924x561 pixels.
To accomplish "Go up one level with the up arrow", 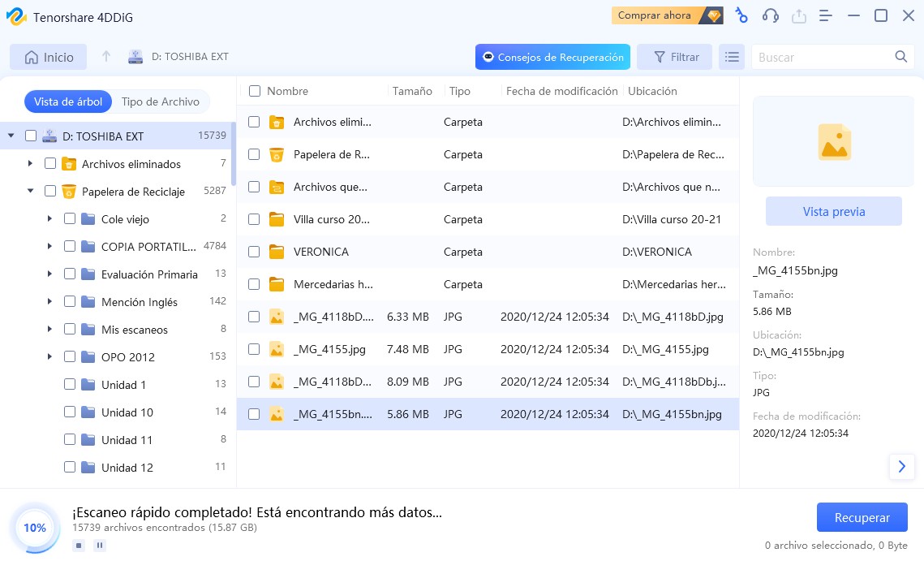I will click(106, 57).
